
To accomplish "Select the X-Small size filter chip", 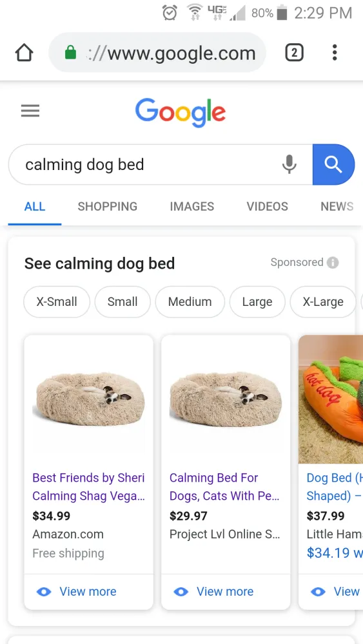I will click(x=57, y=302).
